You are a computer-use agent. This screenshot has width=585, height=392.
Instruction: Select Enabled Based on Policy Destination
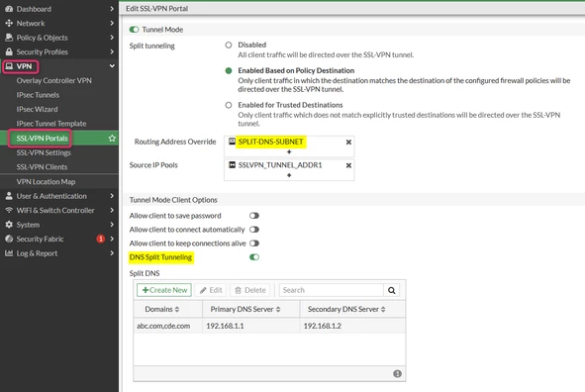point(229,70)
